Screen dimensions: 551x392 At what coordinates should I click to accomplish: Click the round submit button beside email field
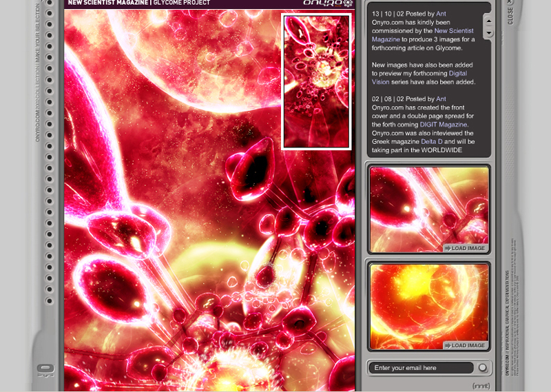tap(483, 368)
